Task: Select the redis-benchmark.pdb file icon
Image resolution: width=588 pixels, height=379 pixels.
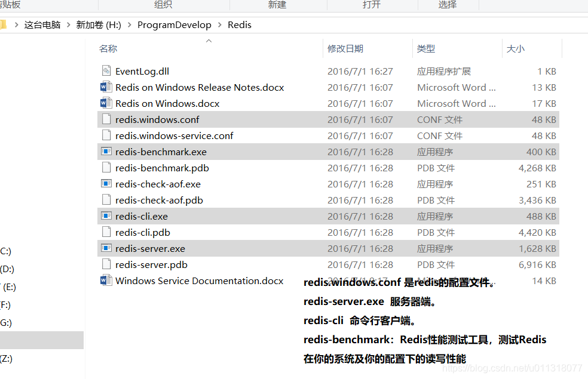Action: click(x=106, y=167)
